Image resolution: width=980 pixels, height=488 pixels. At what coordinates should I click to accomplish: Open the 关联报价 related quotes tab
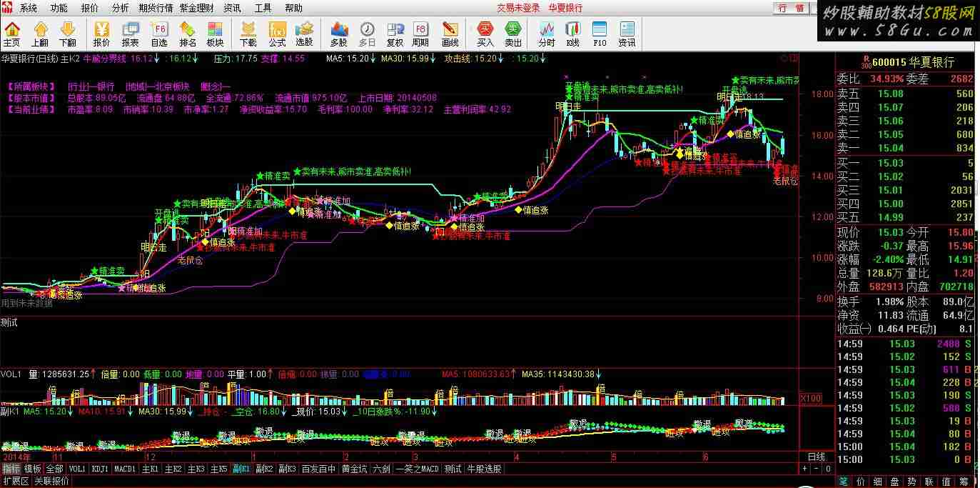tap(51, 482)
